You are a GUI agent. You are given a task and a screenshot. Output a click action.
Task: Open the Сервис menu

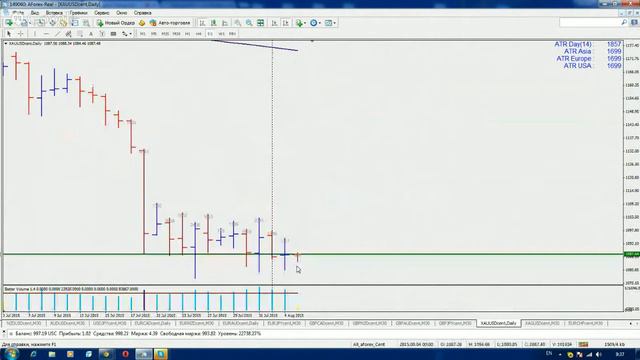102,13
